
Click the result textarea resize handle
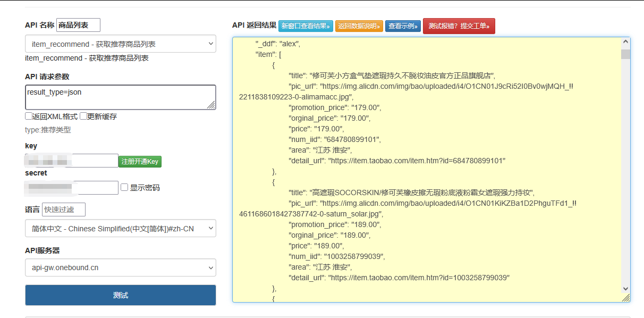pyautogui.click(x=626, y=298)
